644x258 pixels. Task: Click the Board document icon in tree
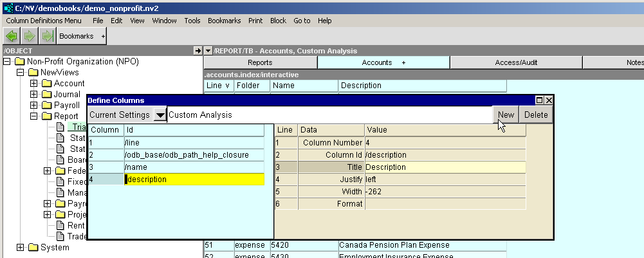click(x=60, y=160)
